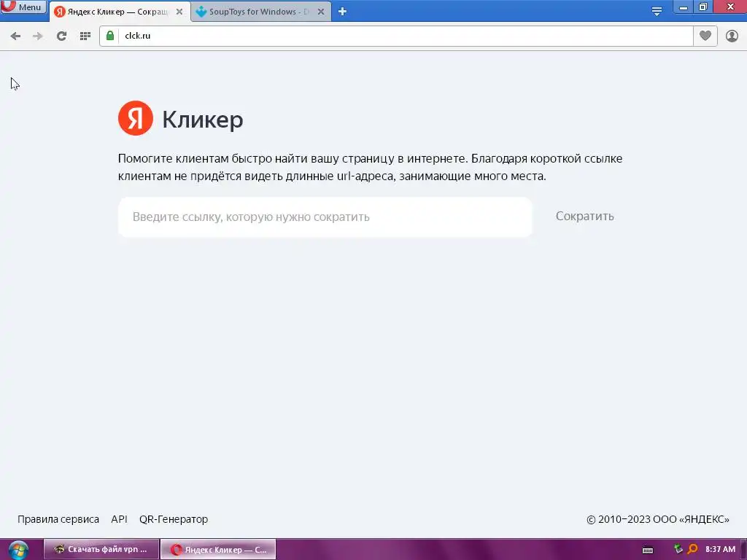Restore down the Opera browser window
Viewport: 747px width, 560px height.
(x=703, y=7)
